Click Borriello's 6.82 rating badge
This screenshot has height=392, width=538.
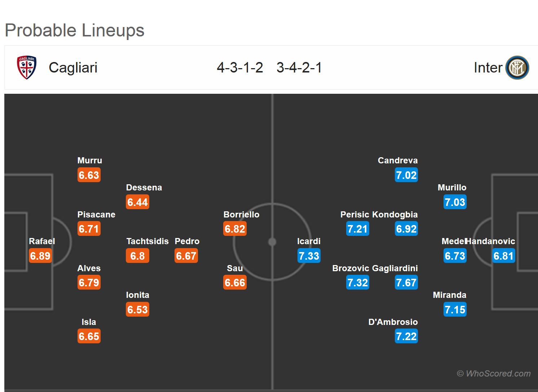235,229
